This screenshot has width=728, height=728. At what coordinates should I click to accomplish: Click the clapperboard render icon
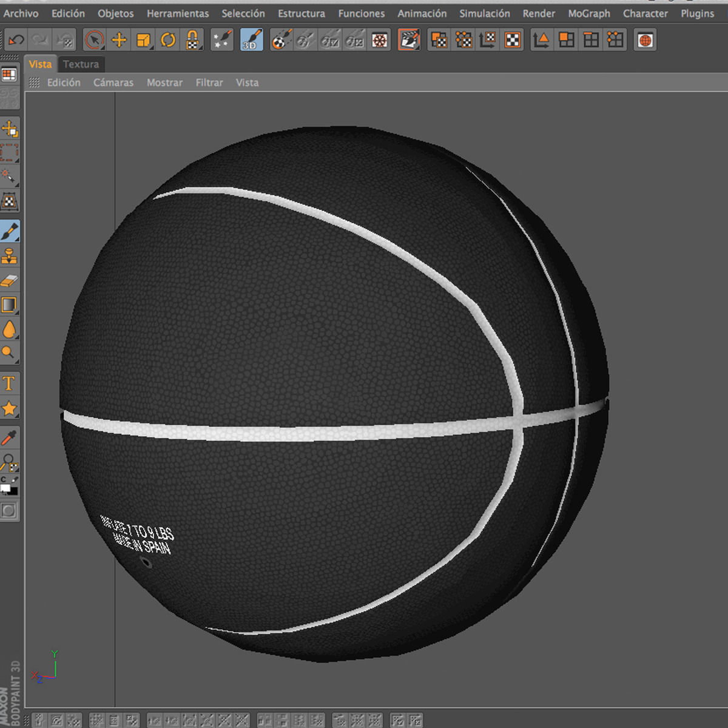pyautogui.click(x=409, y=40)
